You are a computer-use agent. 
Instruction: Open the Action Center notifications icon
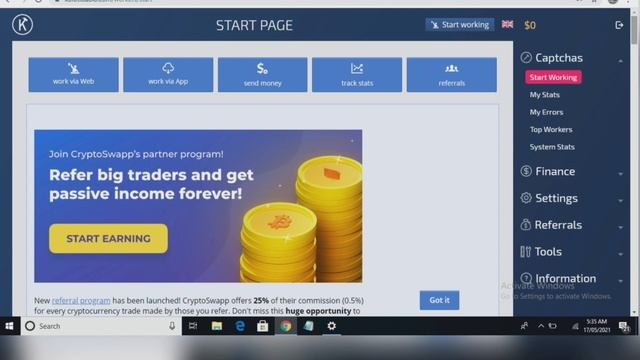pos(624,326)
